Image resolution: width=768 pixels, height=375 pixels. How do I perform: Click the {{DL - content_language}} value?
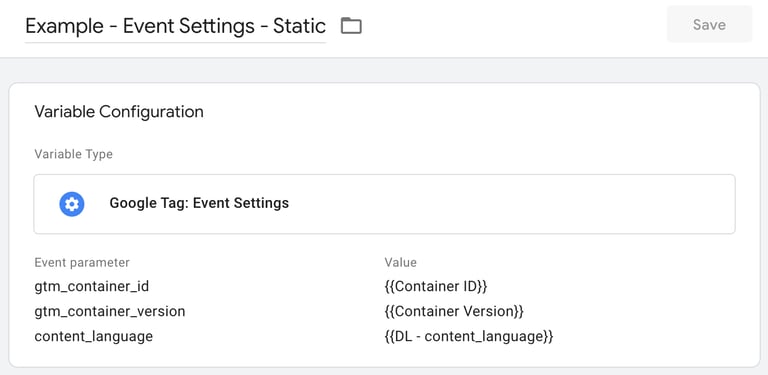click(x=469, y=337)
